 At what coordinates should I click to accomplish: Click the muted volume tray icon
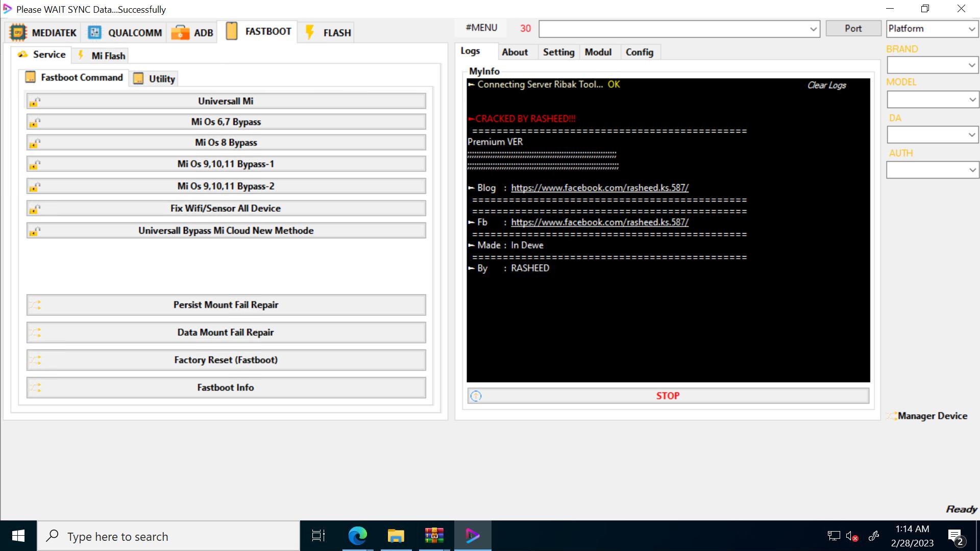click(x=851, y=536)
